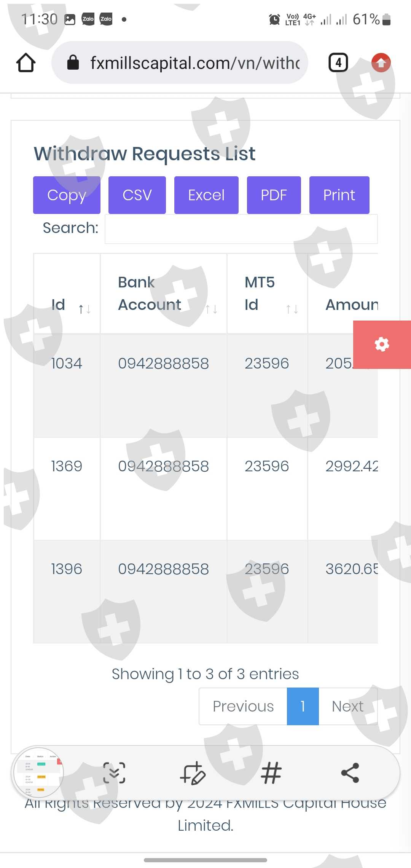
Task: Tap the scroll capture icon
Action: (x=114, y=773)
